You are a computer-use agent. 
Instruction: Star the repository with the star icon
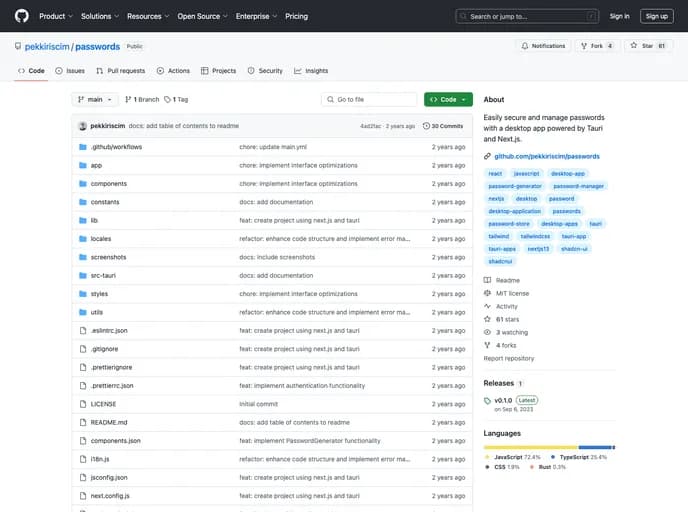pos(634,45)
